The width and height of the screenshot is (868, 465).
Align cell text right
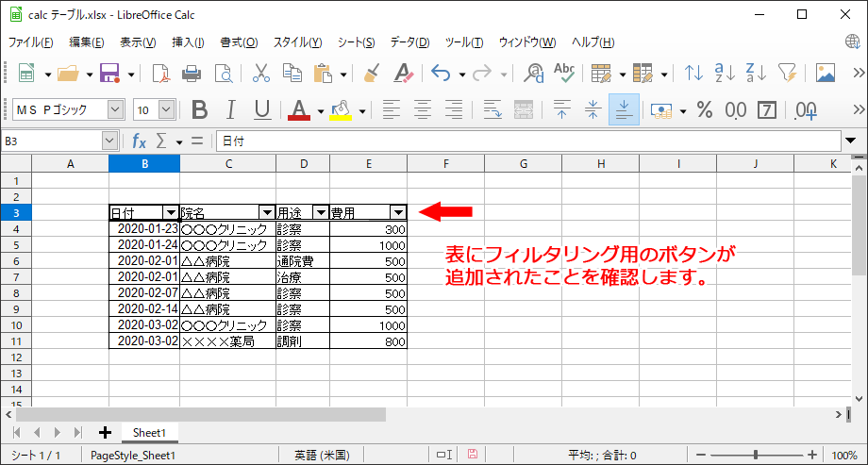tap(454, 109)
